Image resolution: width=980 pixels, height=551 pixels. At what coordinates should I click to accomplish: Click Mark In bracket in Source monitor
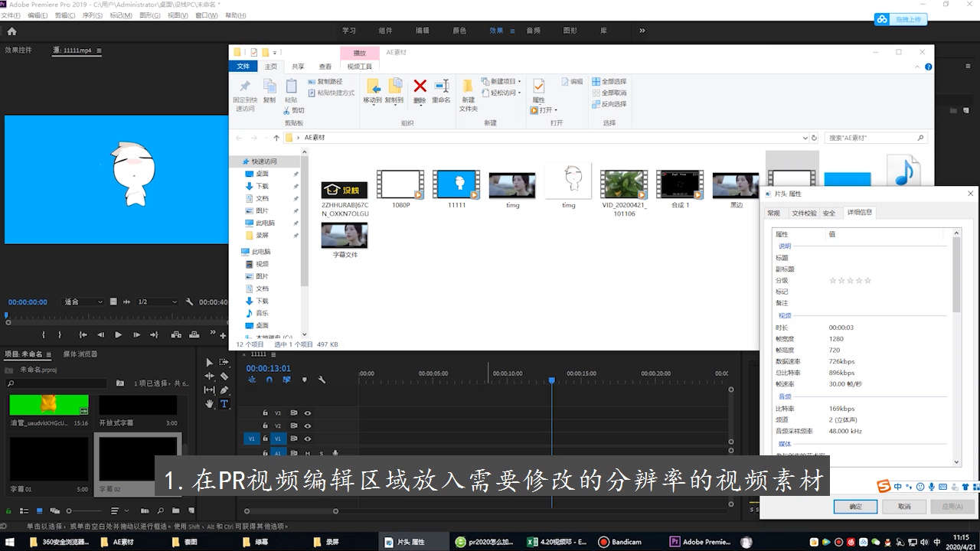(x=43, y=334)
